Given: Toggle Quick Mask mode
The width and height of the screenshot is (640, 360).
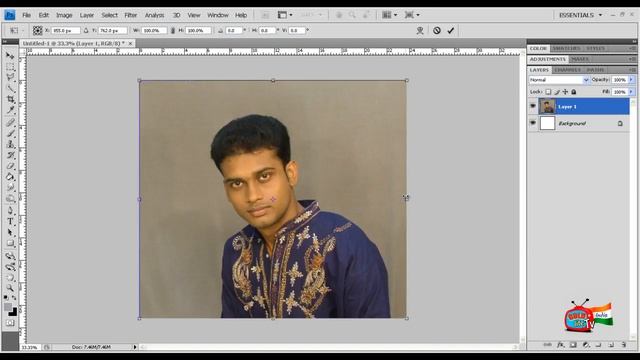Looking at the screenshot, I should (x=10, y=323).
